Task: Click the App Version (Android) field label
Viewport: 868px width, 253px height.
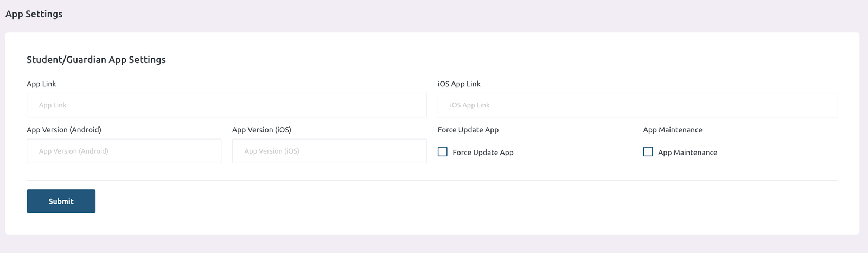Action: [x=64, y=130]
